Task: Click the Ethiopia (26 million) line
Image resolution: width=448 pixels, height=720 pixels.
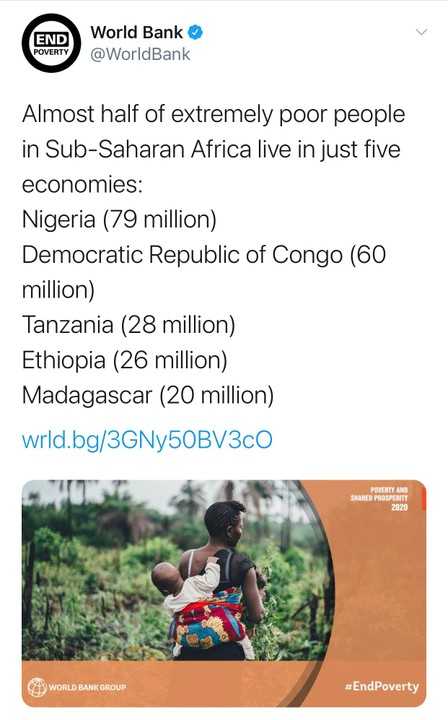Action: (x=124, y=360)
